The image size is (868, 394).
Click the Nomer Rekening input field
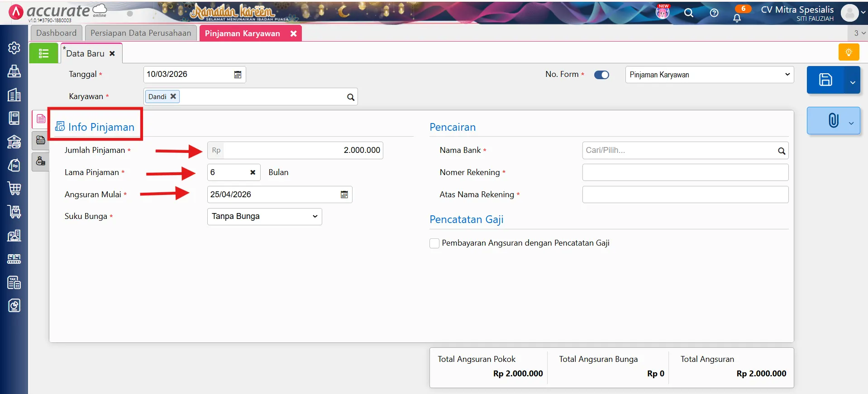click(x=685, y=172)
